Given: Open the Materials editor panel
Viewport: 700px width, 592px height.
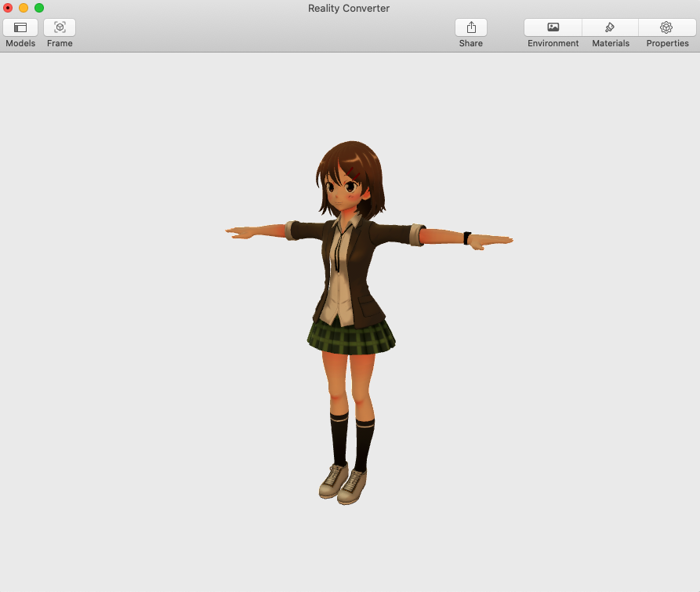Looking at the screenshot, I should (x=611, y=27).
